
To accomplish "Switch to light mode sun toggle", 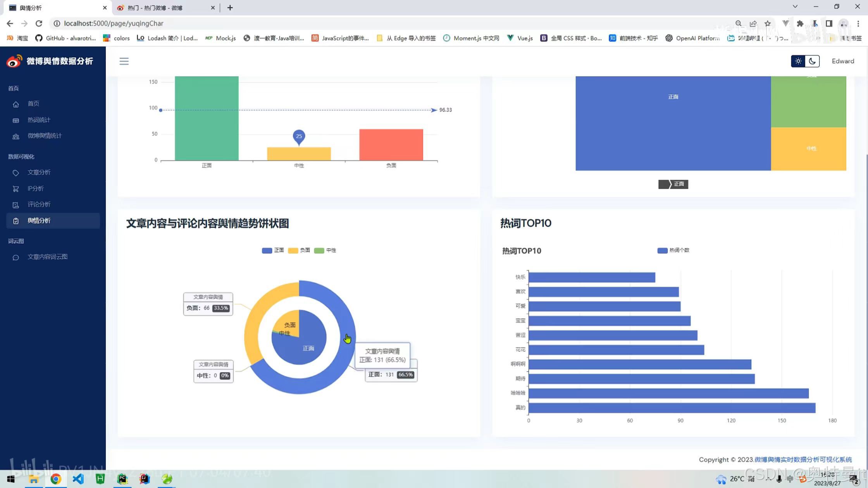I will [x=798, y=61].
